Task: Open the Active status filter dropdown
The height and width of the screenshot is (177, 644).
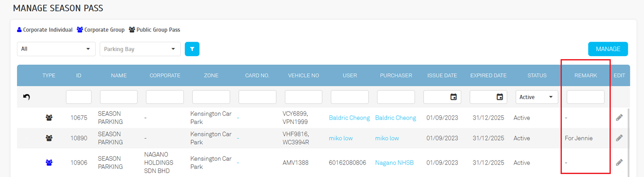Action: point(536,97)
